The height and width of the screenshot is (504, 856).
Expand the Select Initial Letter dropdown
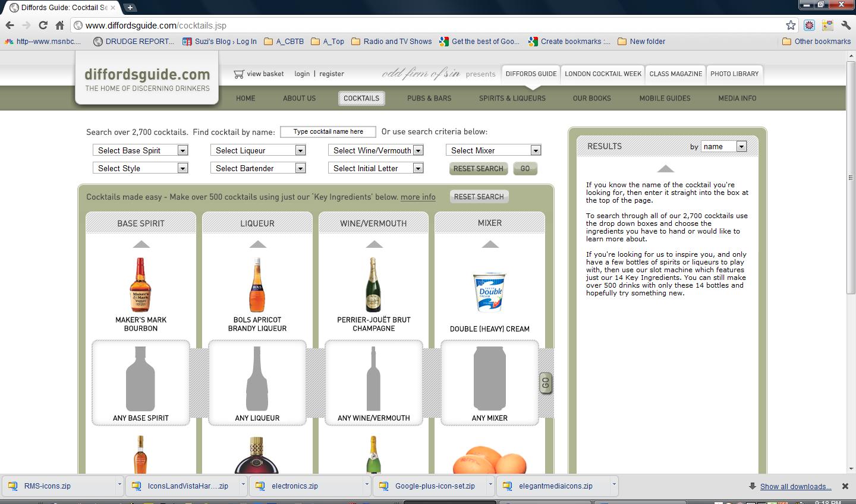[x=375, y=168]
